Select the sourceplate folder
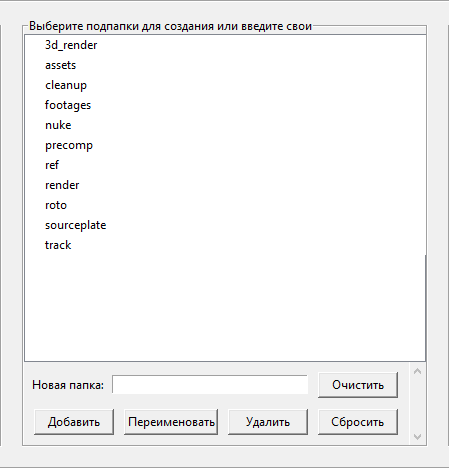449x468 pixels. click(x=76, y=225)
